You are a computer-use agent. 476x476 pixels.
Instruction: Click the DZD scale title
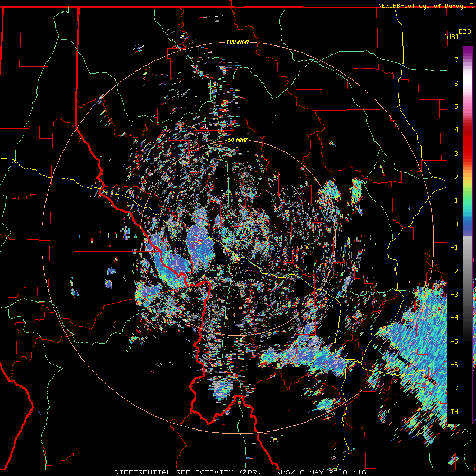(464, 32)
